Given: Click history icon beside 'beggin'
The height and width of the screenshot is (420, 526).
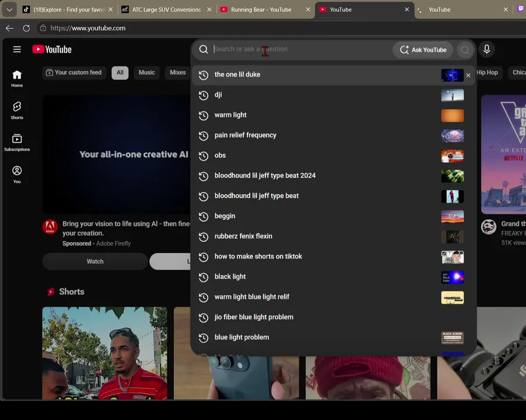Looking at the screenshot, I should pos(204,216).
